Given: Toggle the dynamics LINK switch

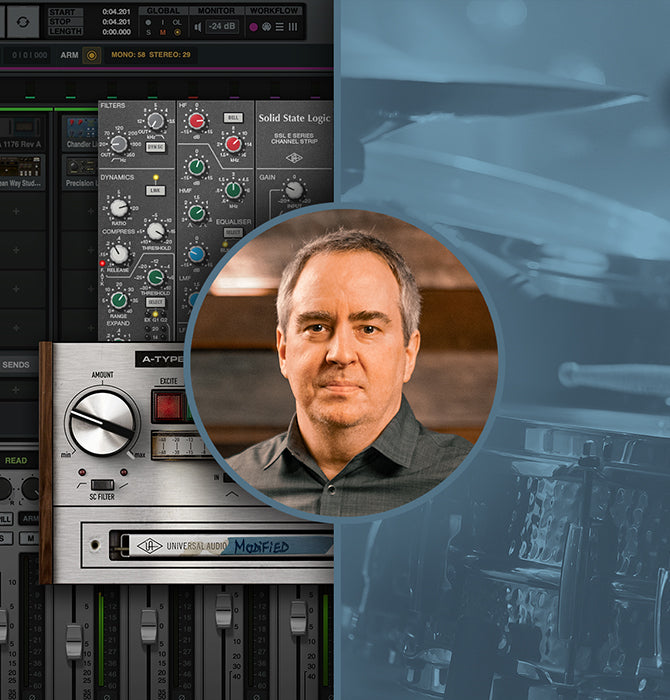Looking at the screenshot, I should [x=155, y=189].
